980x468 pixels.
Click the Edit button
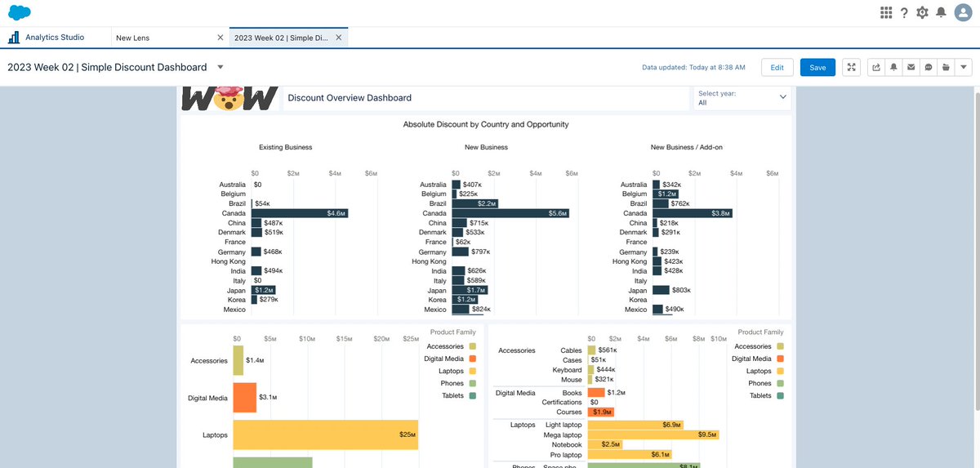pyautogui.click(x=777, y=68)
